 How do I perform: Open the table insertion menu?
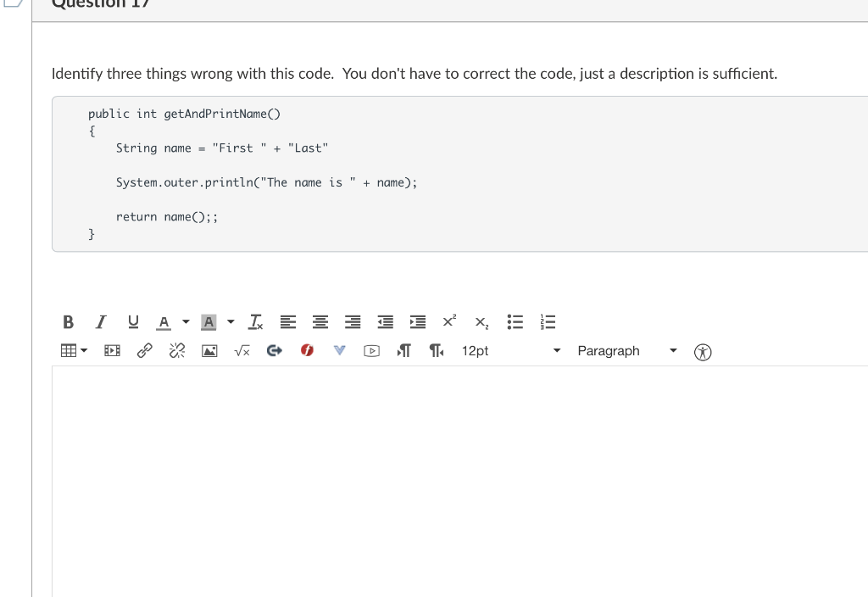pos(73,350)
